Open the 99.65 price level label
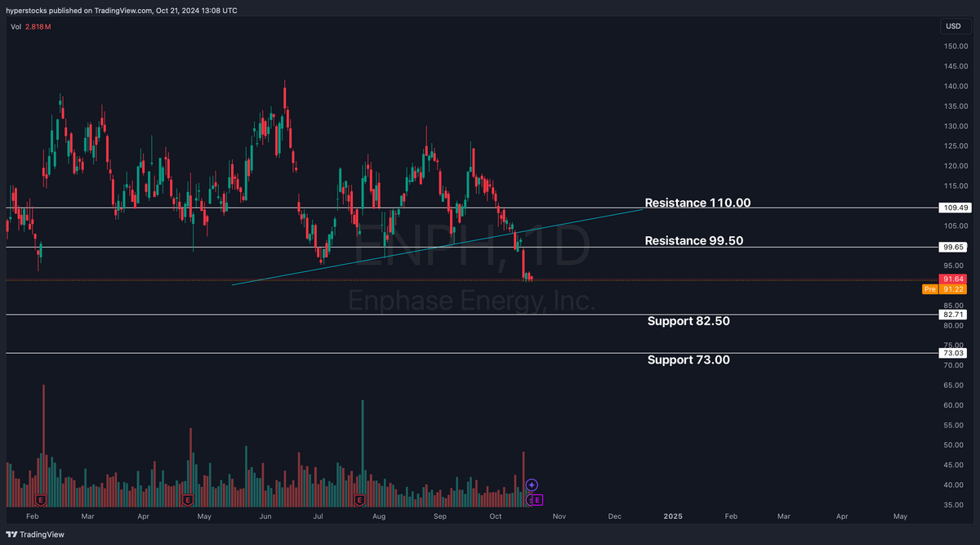 951,246
